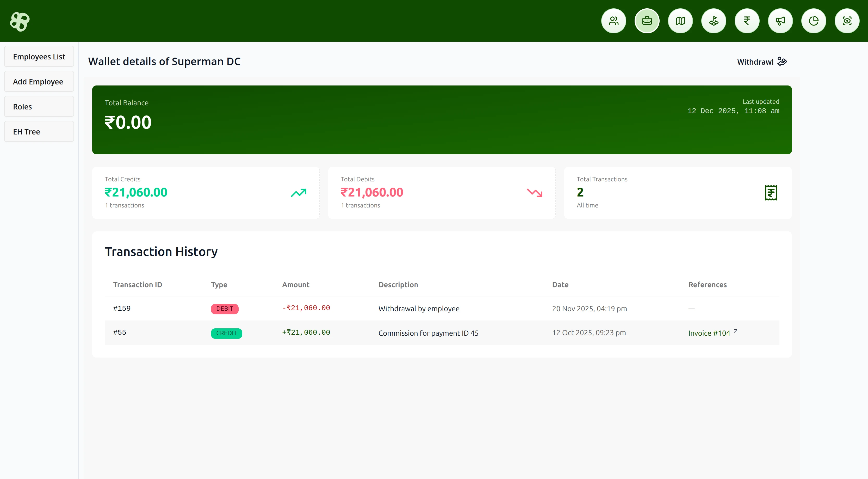Click the DEBIT badge on transaction #159

224,309
